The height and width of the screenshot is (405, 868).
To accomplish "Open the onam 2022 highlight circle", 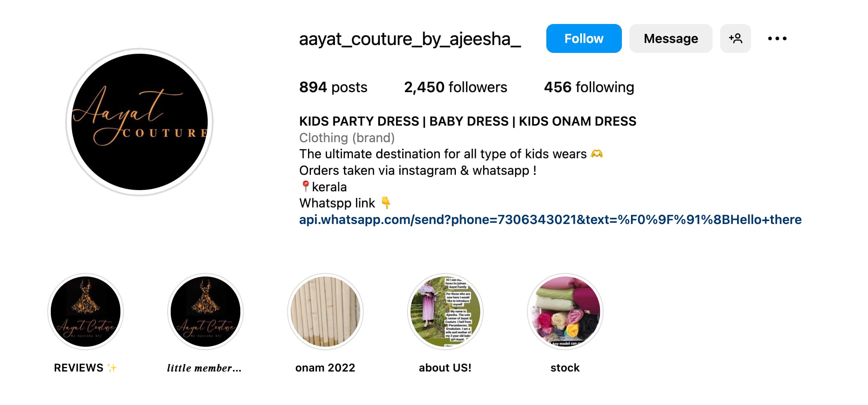I will click(x=325, y=312).
